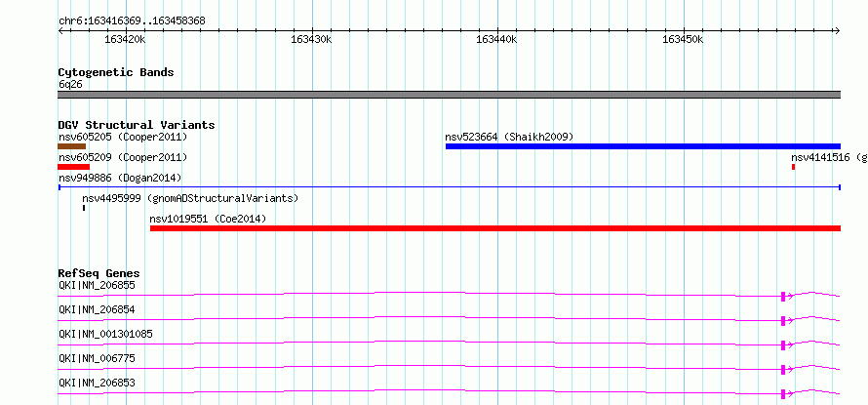This screenshot has height=405, width=868.
Task: Click the long red nsv1019551 variant bar
Action: tap(495, 228)
